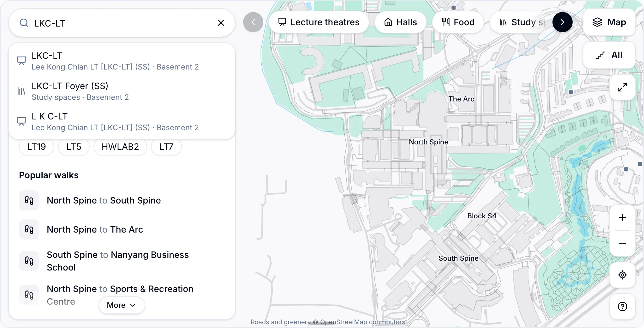The height and width of the screenshot is (328, 644).
Task: Zoom in on the map
Action: click(x=623, y=217)
